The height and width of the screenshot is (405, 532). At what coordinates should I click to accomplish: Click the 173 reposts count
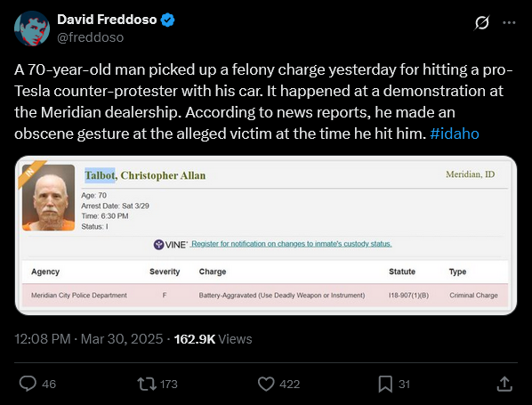tap(169, 384)
